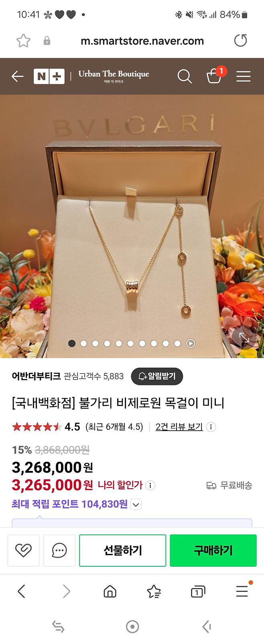This screenshot has width=264, height=644.
Task: Open the store hamburger menu
Action: [243, 76]
